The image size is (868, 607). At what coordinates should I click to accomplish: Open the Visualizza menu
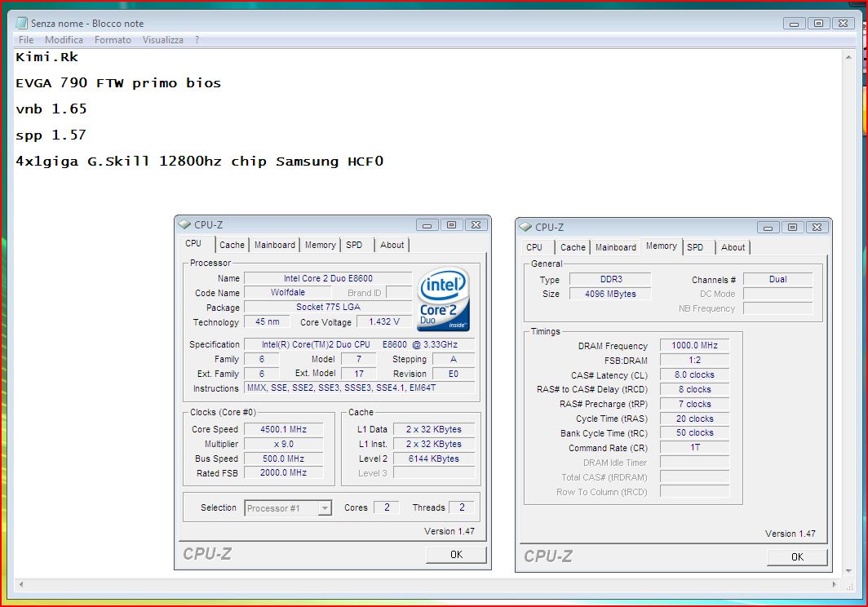click(163, 40)
